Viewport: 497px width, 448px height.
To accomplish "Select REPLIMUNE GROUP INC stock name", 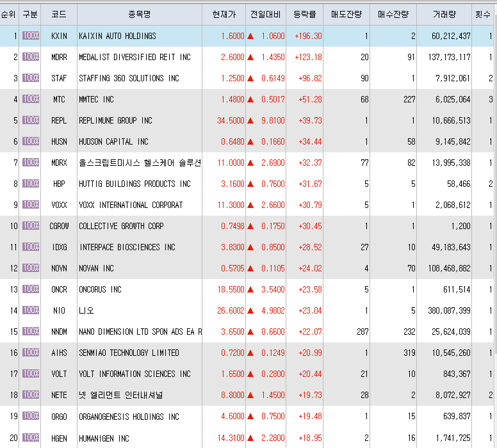I will pos(115,121).
